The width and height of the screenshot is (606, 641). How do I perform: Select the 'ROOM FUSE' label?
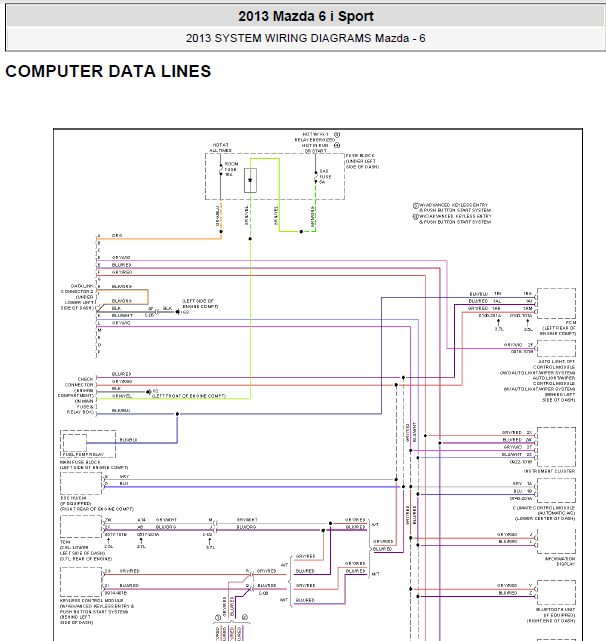[231, 169]
